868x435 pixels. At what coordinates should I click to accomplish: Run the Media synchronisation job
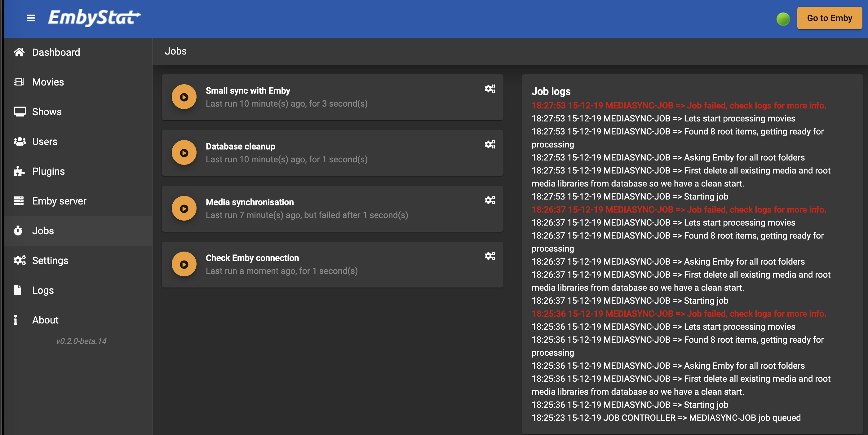point(184,208)
